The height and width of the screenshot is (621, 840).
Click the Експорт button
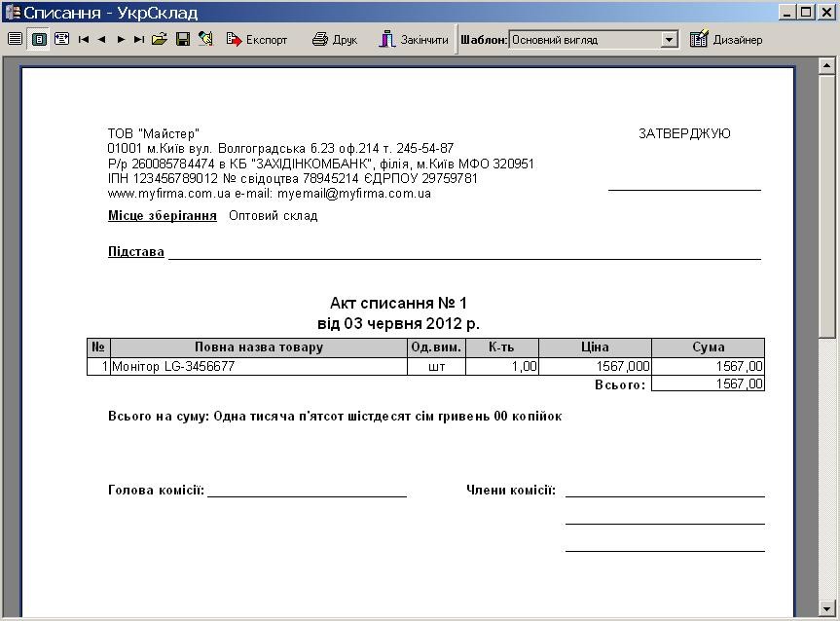pyautogui.click(x=257, y=39)
